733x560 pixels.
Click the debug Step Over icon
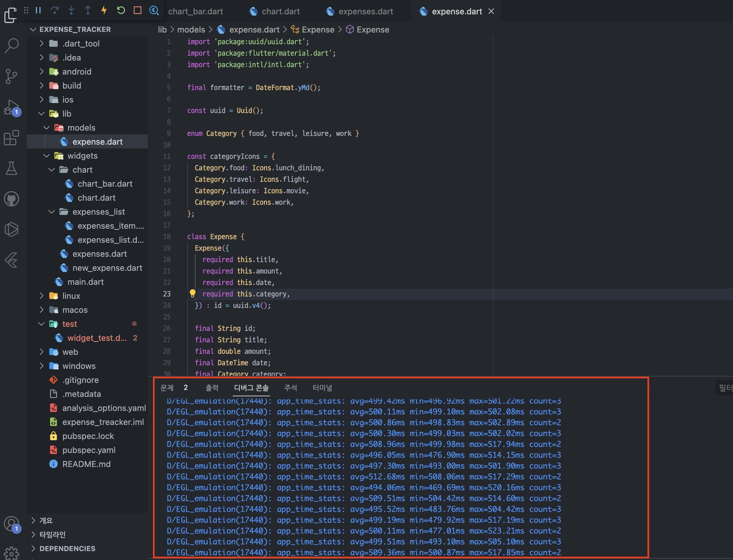[55, 10]
